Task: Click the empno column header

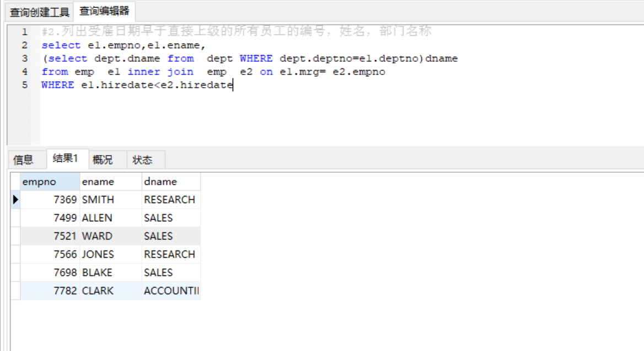Action: point(50,182)
